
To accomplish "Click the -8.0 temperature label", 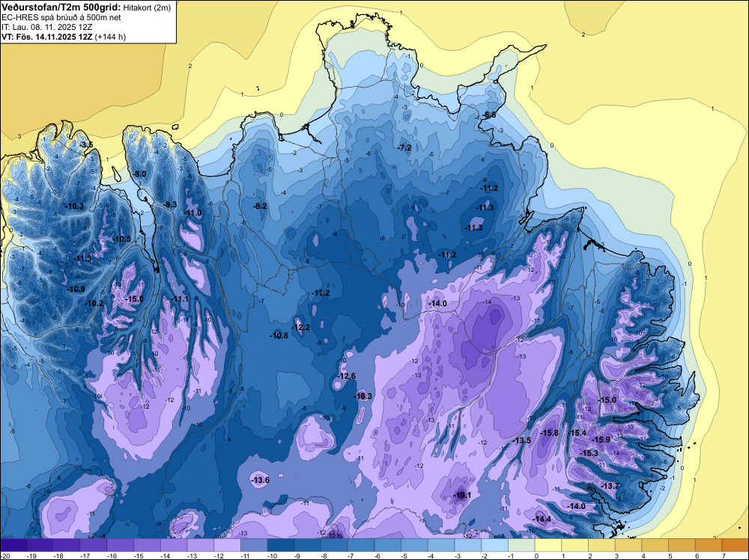I will [139, 174].
